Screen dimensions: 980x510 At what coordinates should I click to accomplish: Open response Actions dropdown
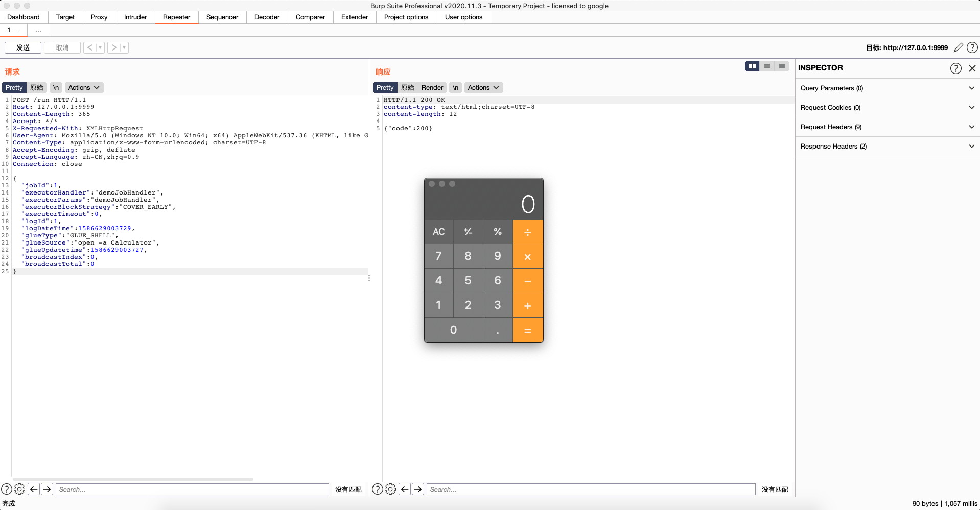point(483,88)
